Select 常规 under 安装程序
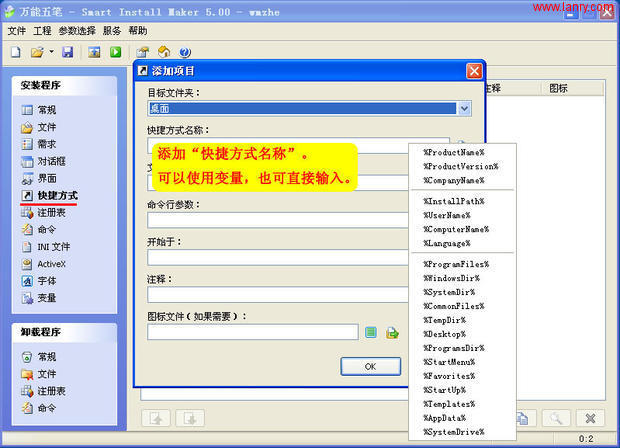The height and width of the screenshot is (448, 620). [39, 110]
